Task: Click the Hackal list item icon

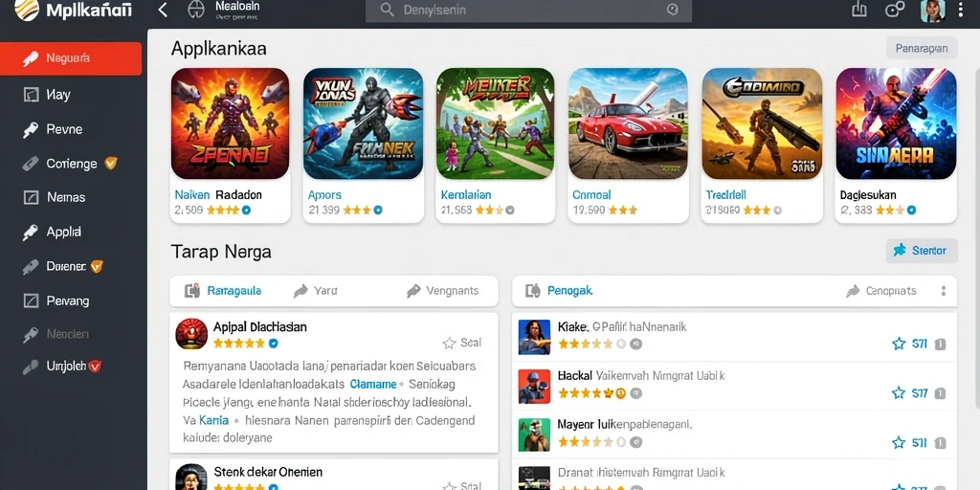Action: (x=534, y=387)
